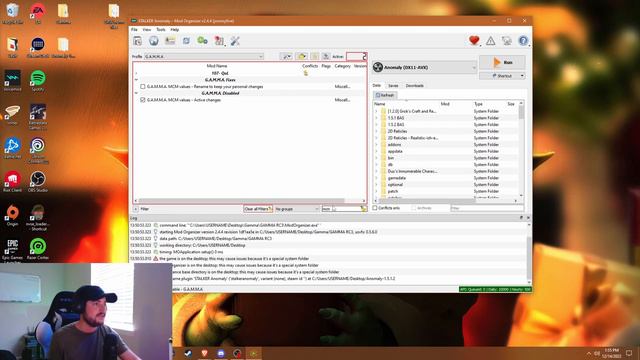Image resolution: width=640 pixels, height=360 pixels.
Task: Open OBS Studio desktop shortcut
Action: coord(38,181)
